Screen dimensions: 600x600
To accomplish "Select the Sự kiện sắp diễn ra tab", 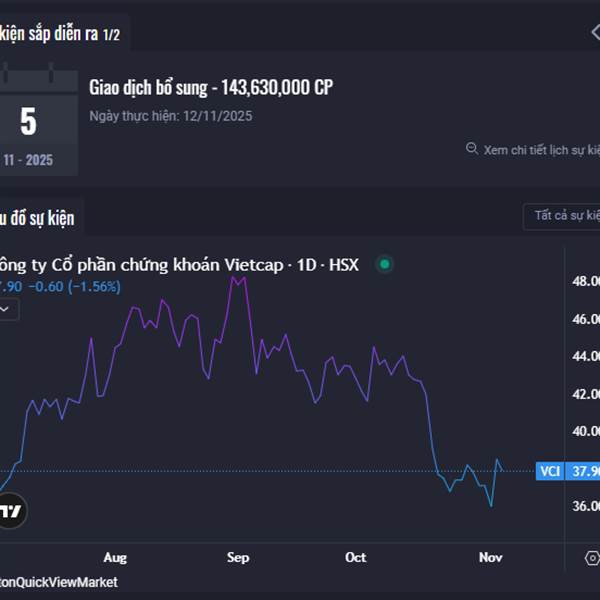I will pos(63,33).
